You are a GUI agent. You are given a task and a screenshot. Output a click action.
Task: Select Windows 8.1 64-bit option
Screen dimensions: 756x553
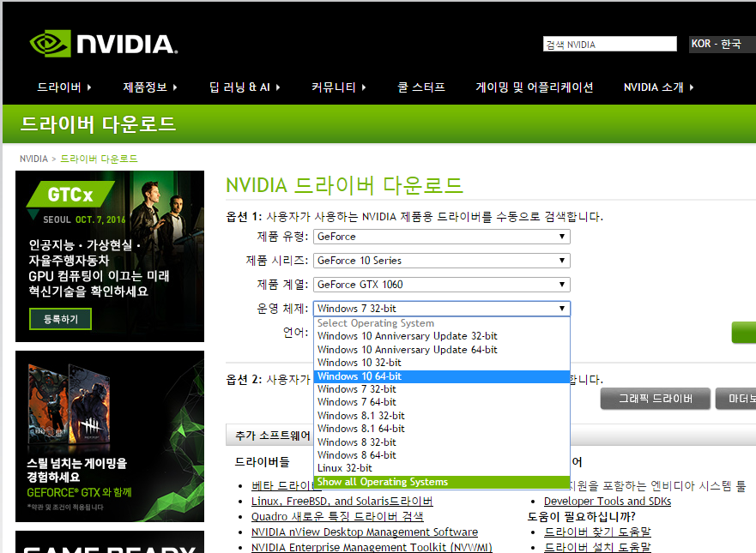pos(442,429)
